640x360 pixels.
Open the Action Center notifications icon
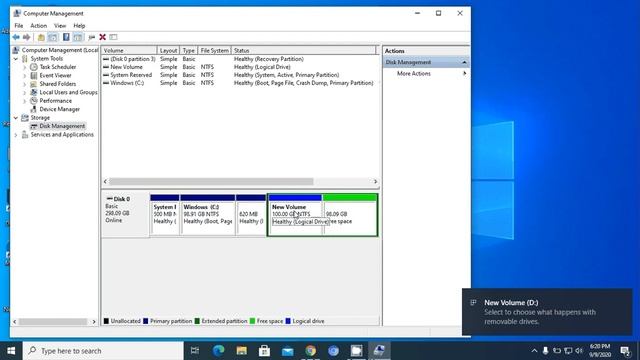(x=625, y=351)
